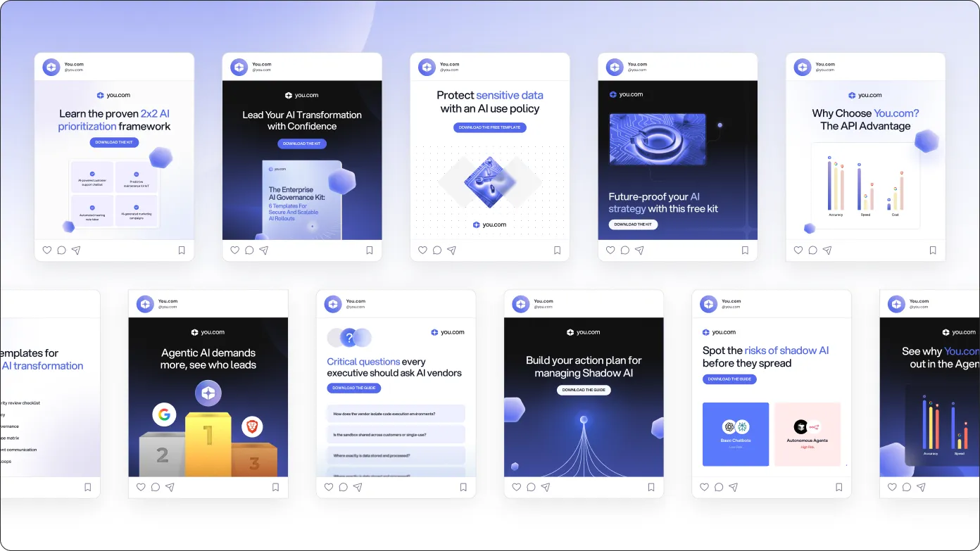Bookmark the 'Spot the risks of shadow AI' post

click(839, 487)
